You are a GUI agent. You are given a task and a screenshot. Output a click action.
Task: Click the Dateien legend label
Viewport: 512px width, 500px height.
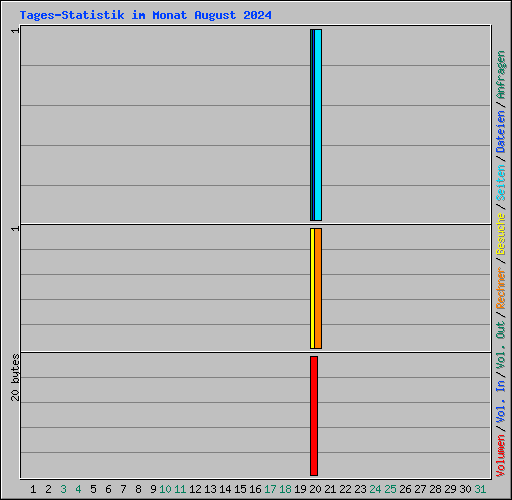501,131
